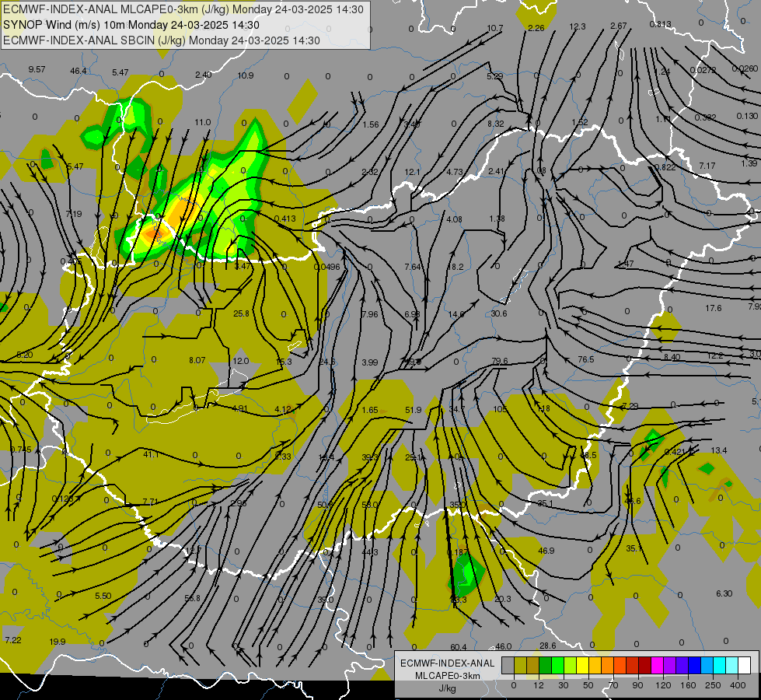The height and width of the screenshot is (700, 761).
Task: Click the scale label 250 in legend
Action: pos(713,685)
